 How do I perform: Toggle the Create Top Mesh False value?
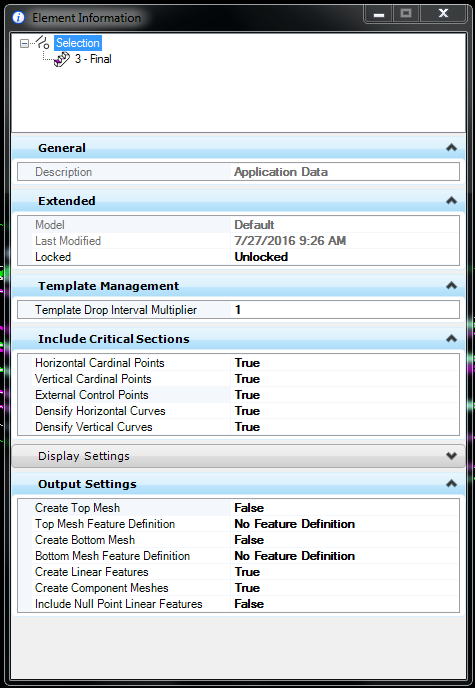pyautogui.click(x=345, y=508)
